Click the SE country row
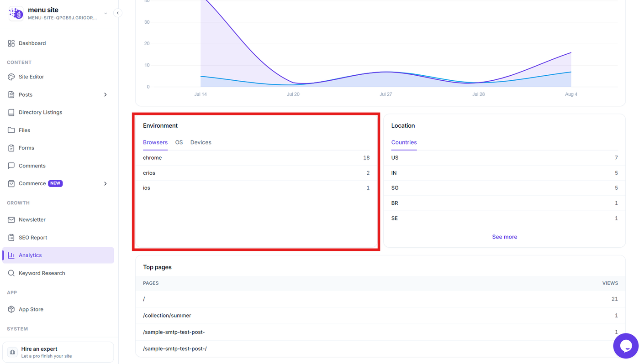639x364 pixels. [504, 218]
